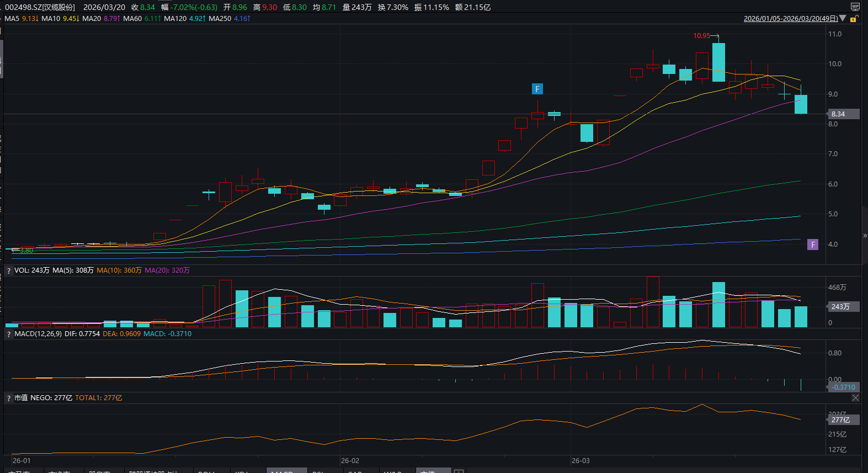Open help for the VOL indicator

pyautogui.click(x=9, y=270)
